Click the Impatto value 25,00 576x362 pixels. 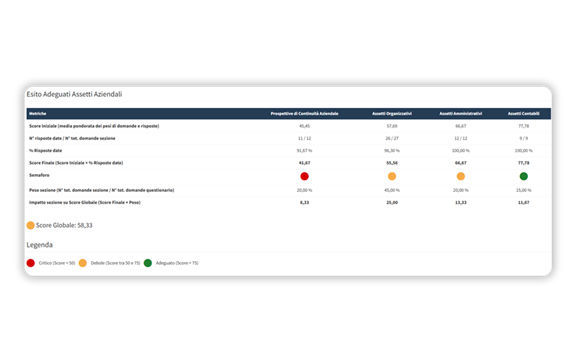392,202
